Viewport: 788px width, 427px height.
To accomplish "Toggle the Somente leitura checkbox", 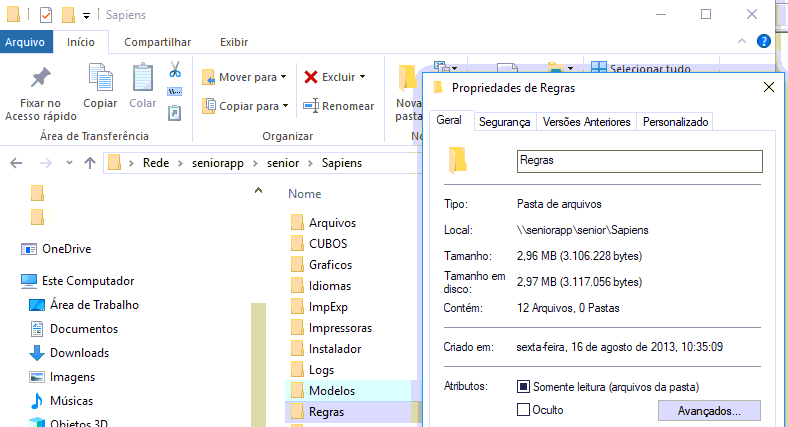I will tap(523, 386).
